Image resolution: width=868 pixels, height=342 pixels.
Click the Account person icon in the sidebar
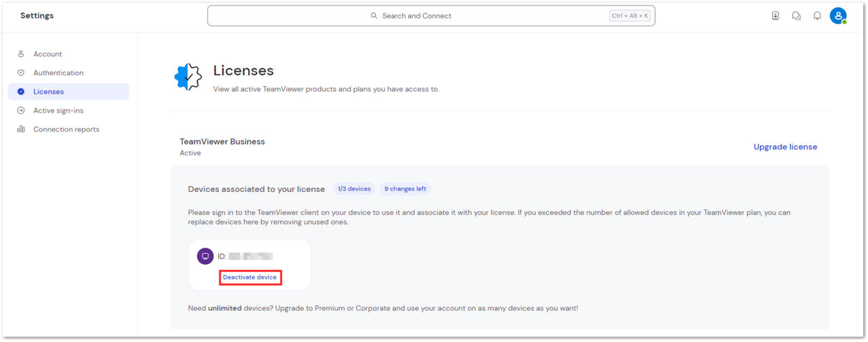[x=21, y=54]
